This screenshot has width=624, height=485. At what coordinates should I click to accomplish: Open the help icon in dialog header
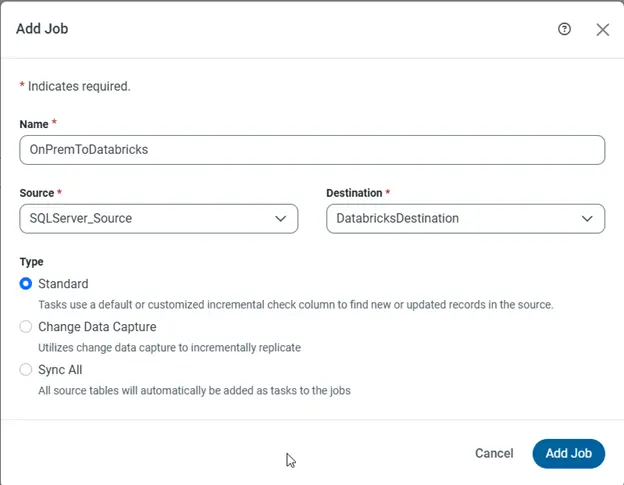(x=564, y=29)
